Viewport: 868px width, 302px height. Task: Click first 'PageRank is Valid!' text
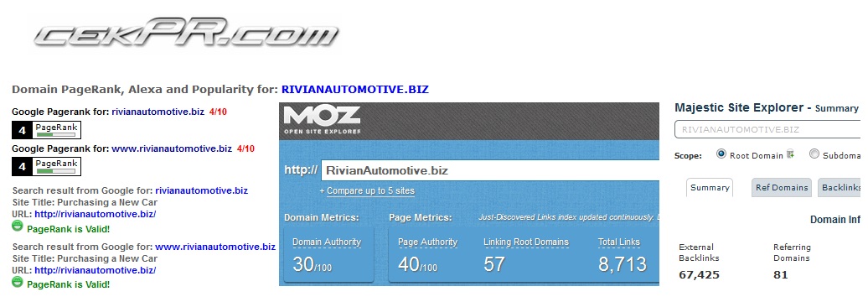coord(68,228)
